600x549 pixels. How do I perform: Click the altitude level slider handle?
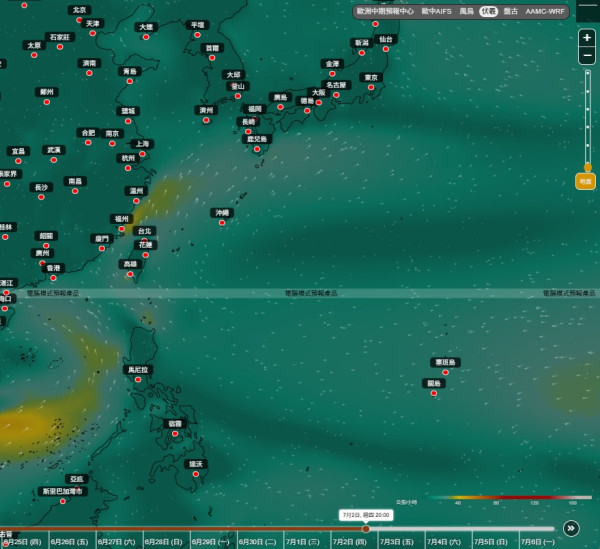pos(588,168)
